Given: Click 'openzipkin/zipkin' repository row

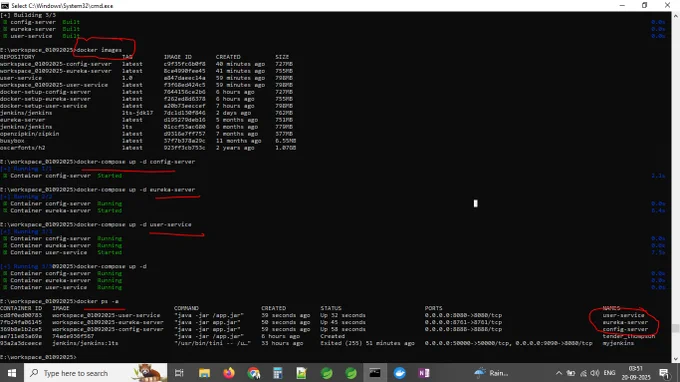Looking at the screenshot, I should (29, 134).
